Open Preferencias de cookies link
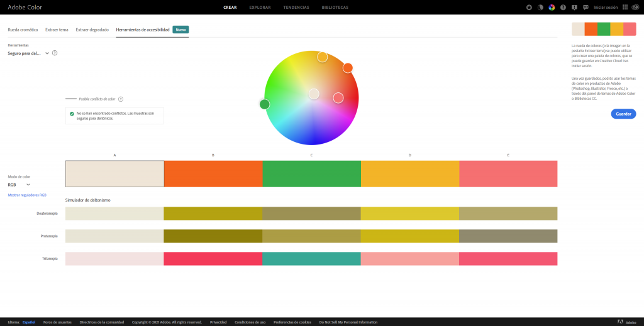The image size is (644, 326). [x=292, y=322]
